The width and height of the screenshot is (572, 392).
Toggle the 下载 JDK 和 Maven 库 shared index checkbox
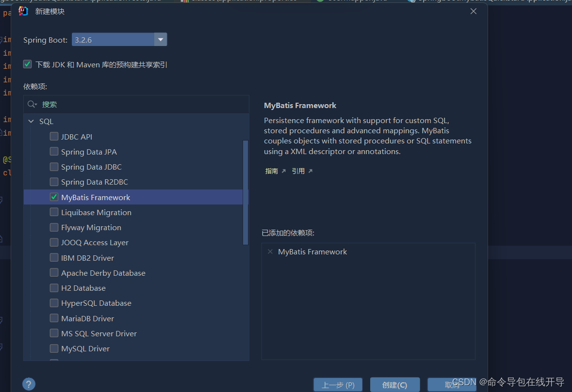tap(27, 64)
